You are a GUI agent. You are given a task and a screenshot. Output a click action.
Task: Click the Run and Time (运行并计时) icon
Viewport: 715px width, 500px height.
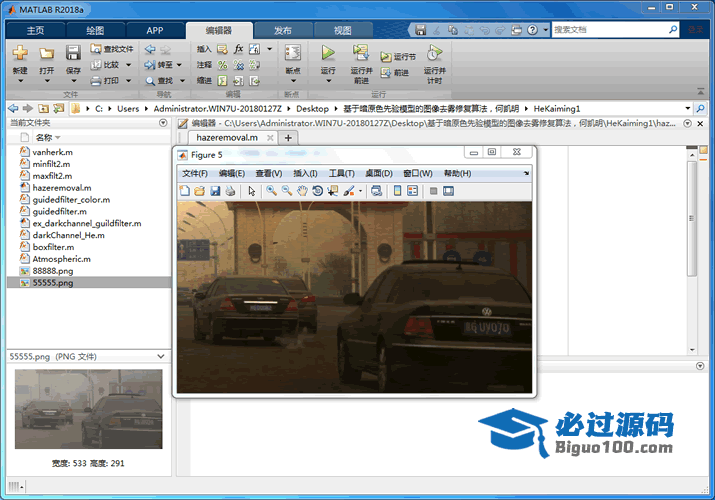point(434,53)
